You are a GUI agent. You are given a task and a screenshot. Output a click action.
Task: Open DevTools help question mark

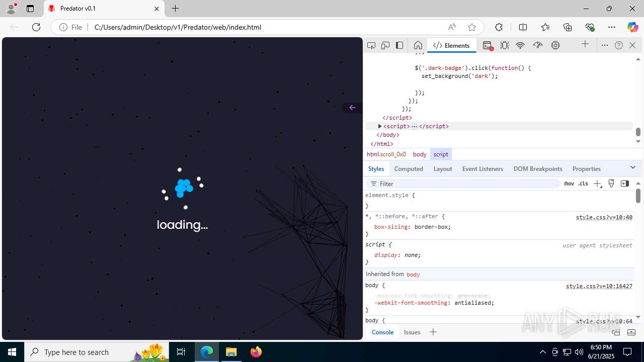tap(619, 45)
